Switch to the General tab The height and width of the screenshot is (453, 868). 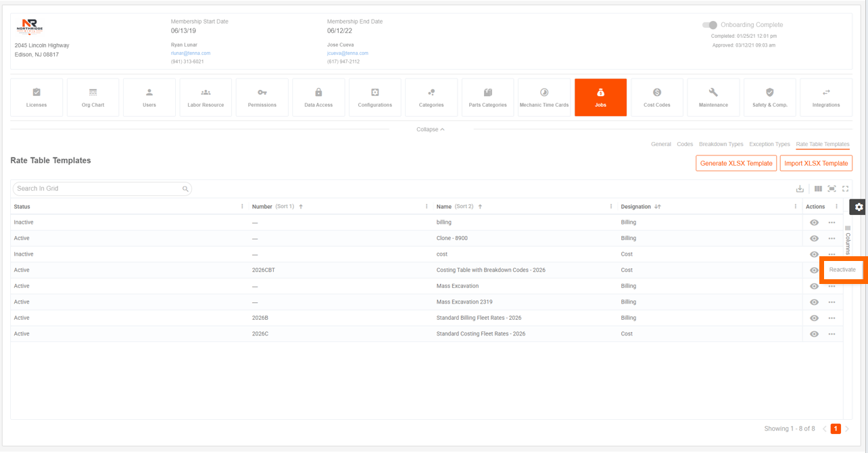point(660,144)
